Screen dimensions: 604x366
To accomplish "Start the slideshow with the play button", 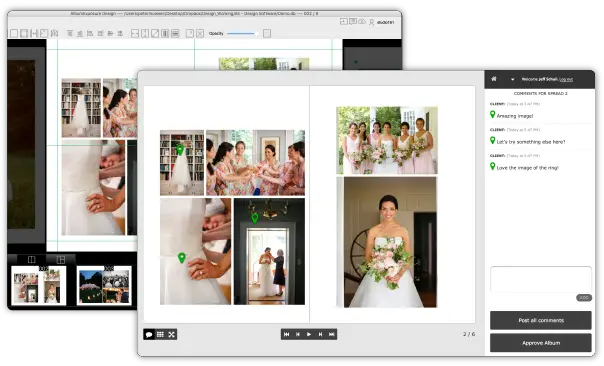I will 309,334.
